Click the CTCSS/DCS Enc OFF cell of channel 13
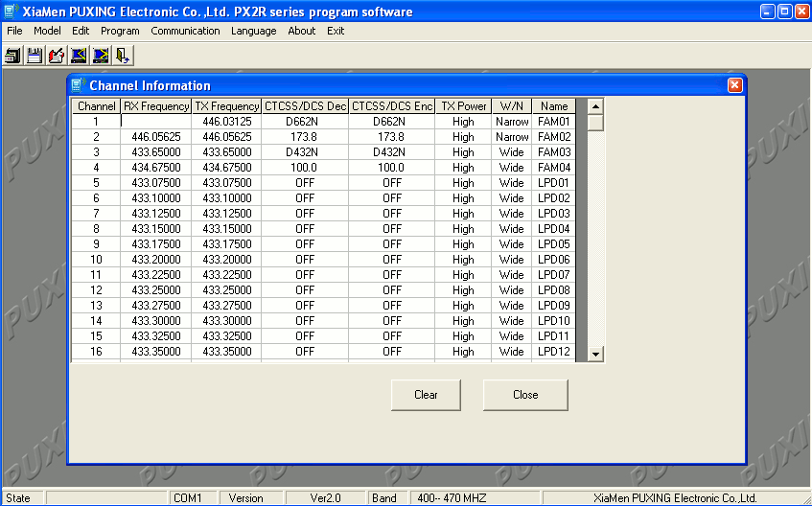Screen dimensions: 812x506 [x=392, y=306]
